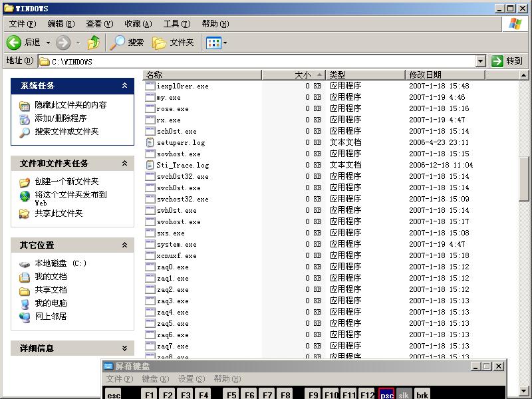Click share this folder icon
The height and width of the screenshot is (399, 532).
click(25, 214)
